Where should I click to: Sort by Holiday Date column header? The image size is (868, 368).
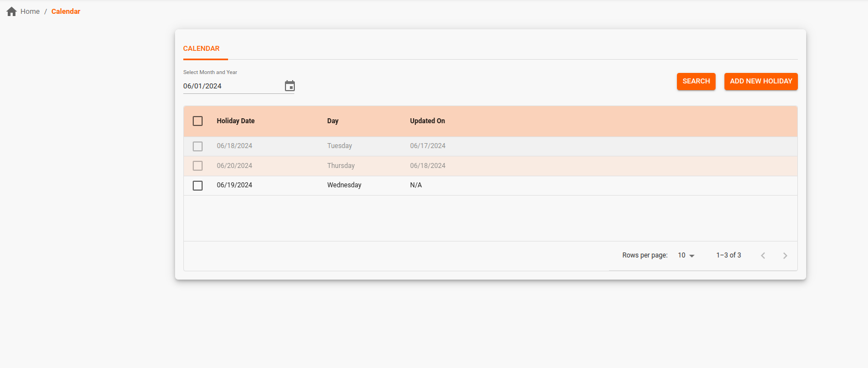click(236, 121)
